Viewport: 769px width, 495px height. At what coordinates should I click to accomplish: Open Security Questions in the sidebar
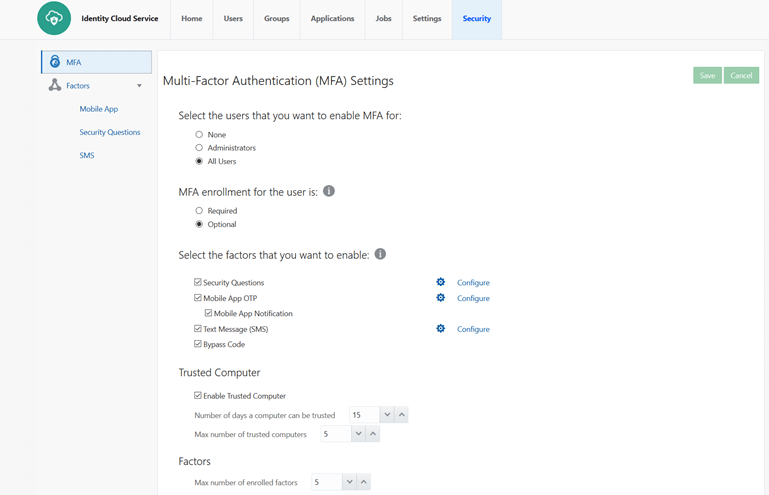tap(110, 132)
